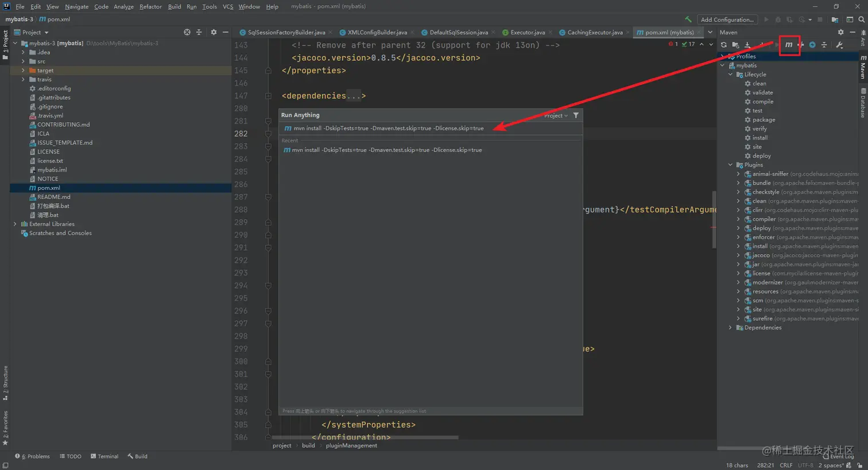
Task: Click CRLF line separator in status bar
Action: tap(786, 465)
